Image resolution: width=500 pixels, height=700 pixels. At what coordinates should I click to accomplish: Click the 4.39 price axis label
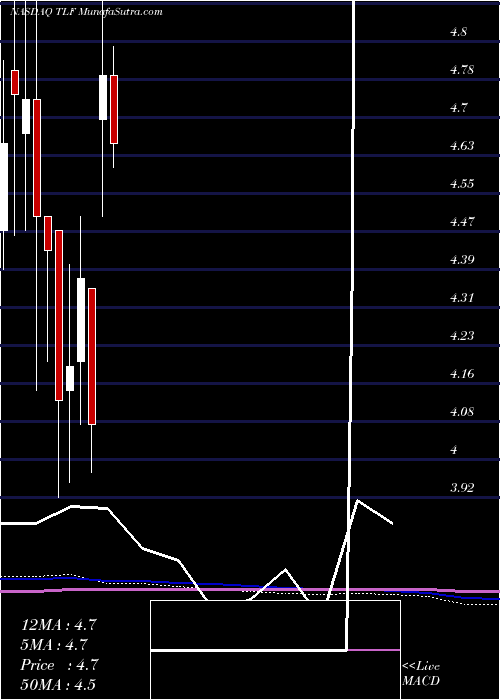click(462, 260)
